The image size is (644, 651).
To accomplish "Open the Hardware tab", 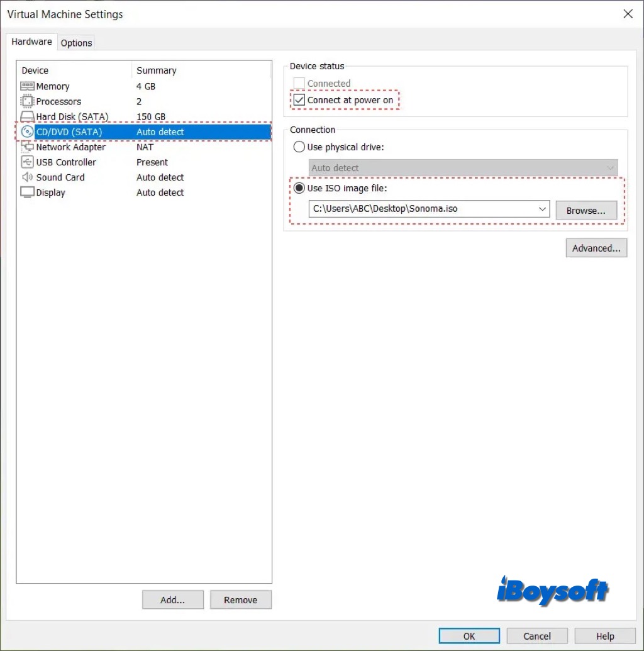I will tap(31, 42).
